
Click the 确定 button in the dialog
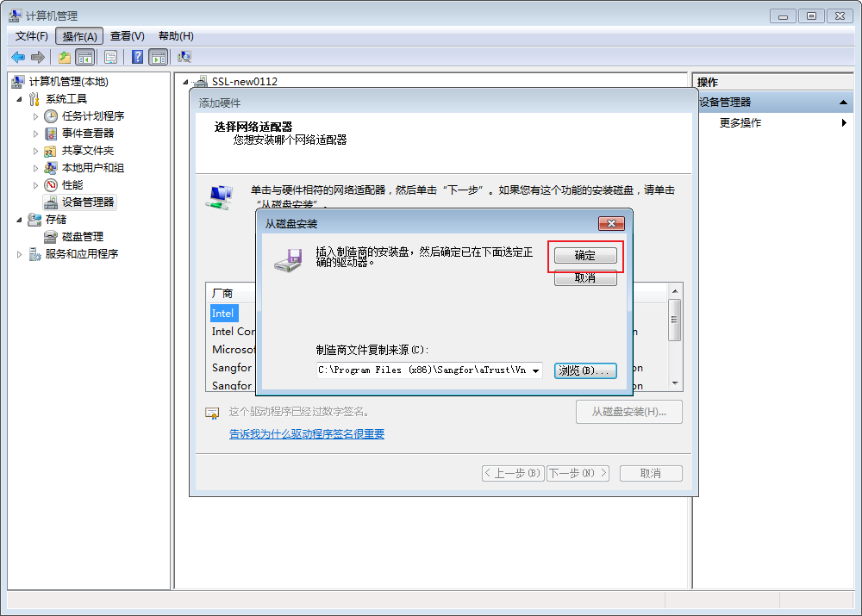pos(585,255)
